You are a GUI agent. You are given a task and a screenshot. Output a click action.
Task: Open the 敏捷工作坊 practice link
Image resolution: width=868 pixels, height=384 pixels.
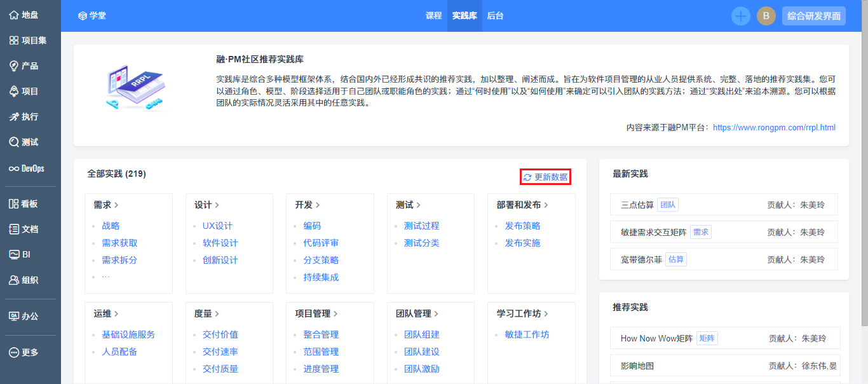[527, 334]
